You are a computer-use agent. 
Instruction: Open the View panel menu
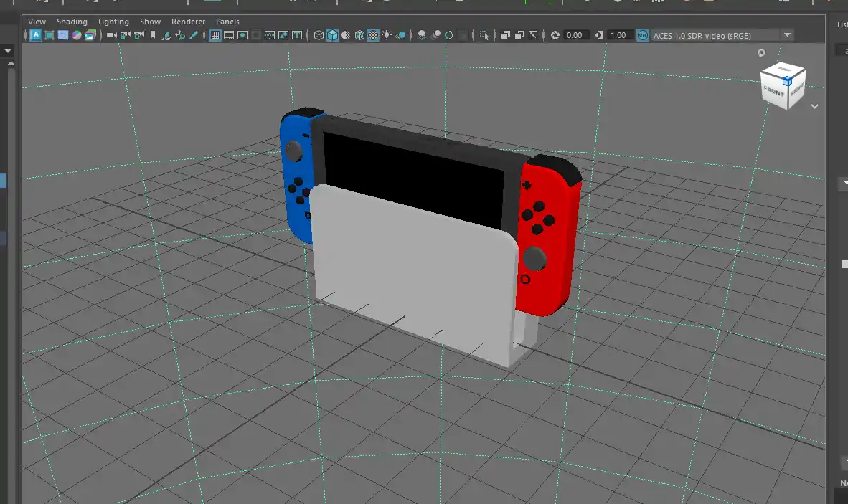[37, 22]
